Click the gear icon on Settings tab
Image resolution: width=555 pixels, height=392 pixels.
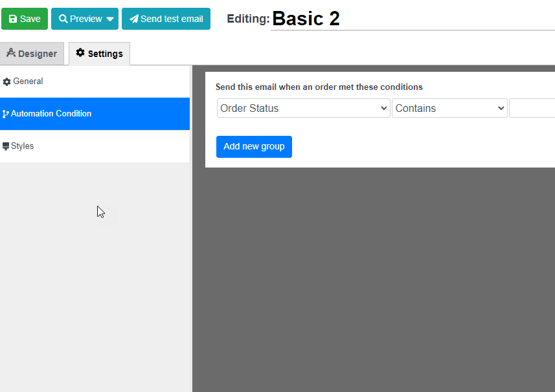tap(80, 52)
